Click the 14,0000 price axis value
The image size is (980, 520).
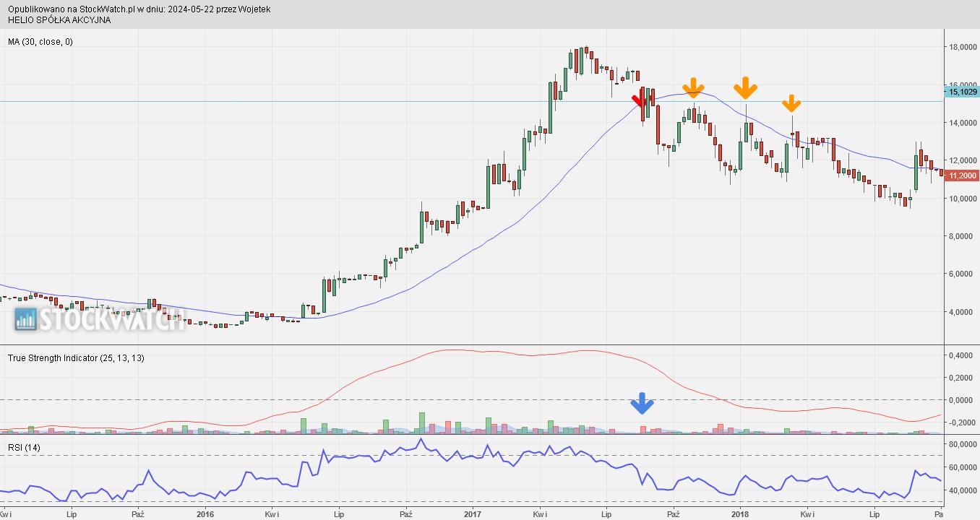point(963,123)
